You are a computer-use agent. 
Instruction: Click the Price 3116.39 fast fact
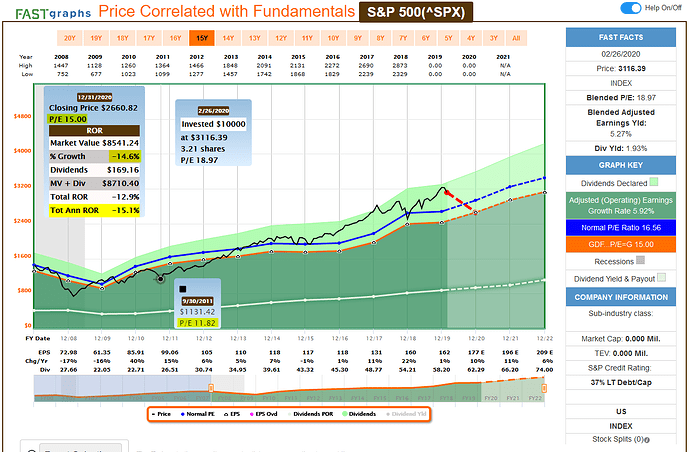click(x=620, y=69)
